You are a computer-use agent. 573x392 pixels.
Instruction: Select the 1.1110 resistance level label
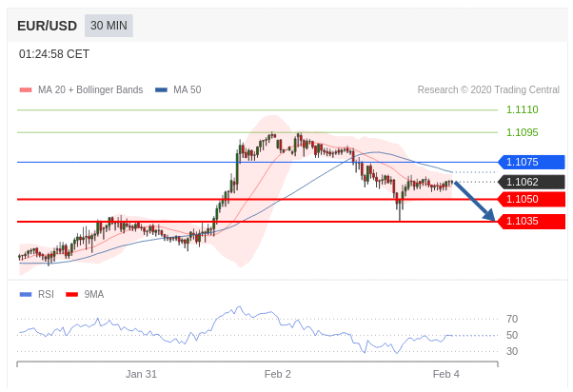click(x=522, y=109)
